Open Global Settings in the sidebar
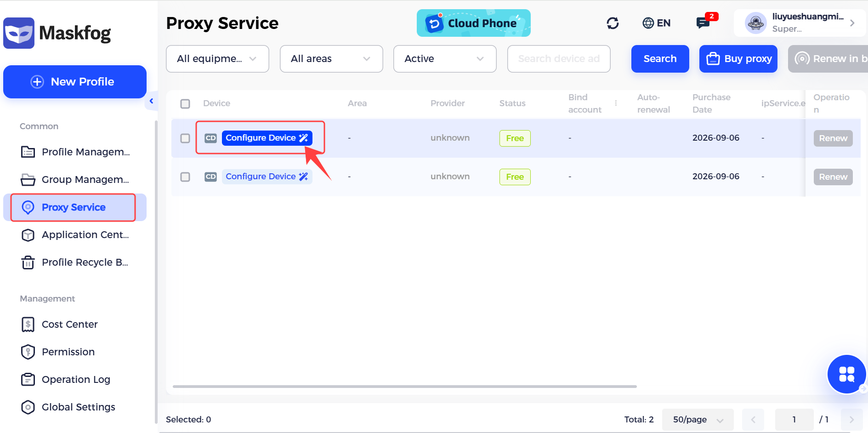Screen dimensions: 868x433 click(75, 407)
